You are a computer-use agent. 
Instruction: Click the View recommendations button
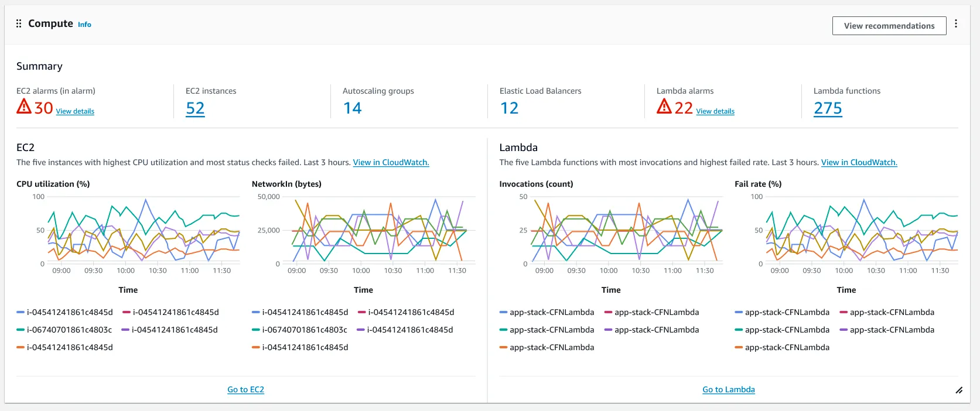pos(889,26)
